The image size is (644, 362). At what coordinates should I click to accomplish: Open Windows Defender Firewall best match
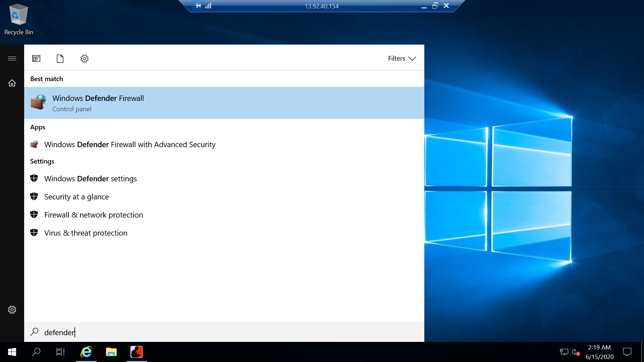click(x=224, y=103)
